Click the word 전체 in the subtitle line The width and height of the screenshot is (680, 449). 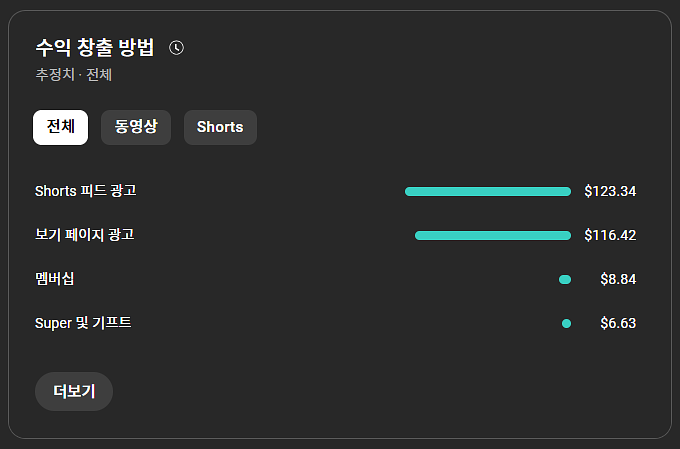(x=100, y=74)
